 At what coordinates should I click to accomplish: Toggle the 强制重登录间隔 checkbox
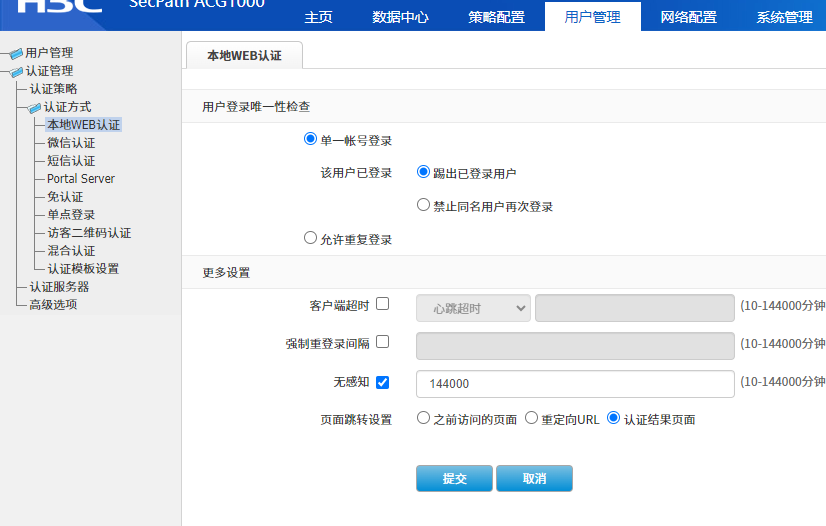[x=382, y=342]
